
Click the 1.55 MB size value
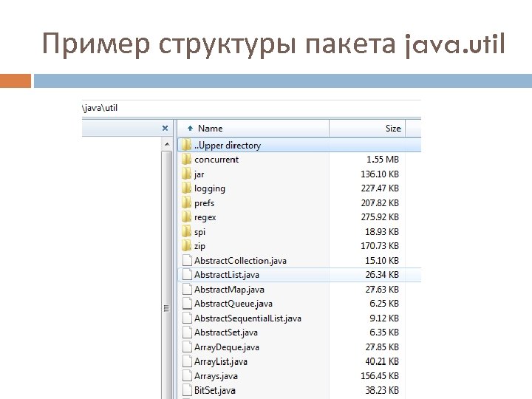click(383, 160)
